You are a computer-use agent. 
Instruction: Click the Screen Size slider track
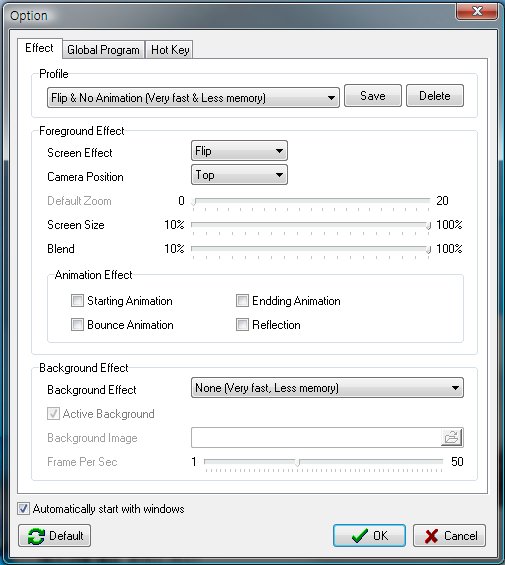(310, 224)
